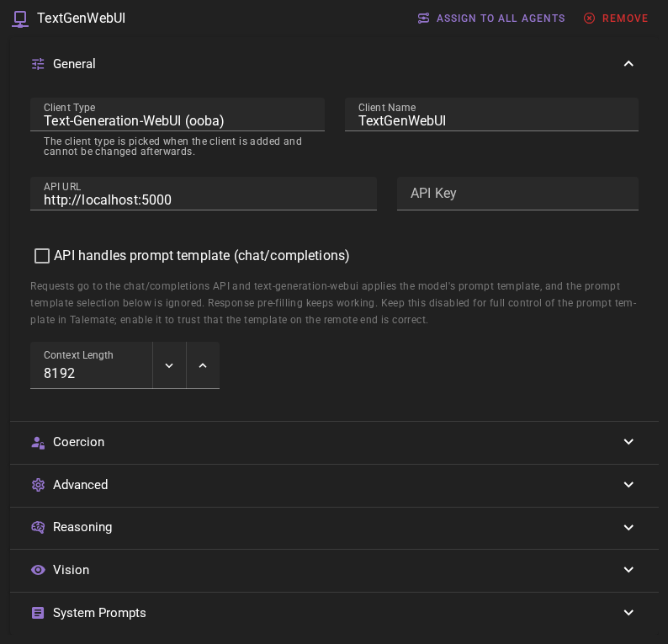Open the Reasoning section header
This screenshot has height=644, width=668.
[334, 528]
